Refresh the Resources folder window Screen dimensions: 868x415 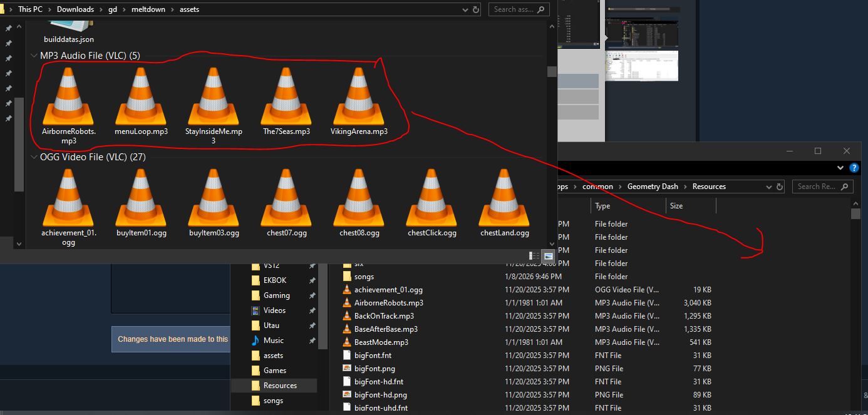click(x=780, y=187)
